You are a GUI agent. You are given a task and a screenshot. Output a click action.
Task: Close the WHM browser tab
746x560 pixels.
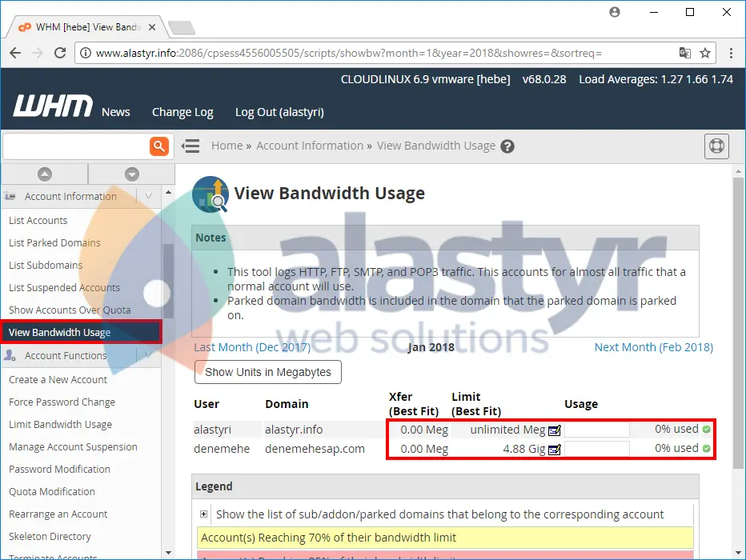coord(152,27)
